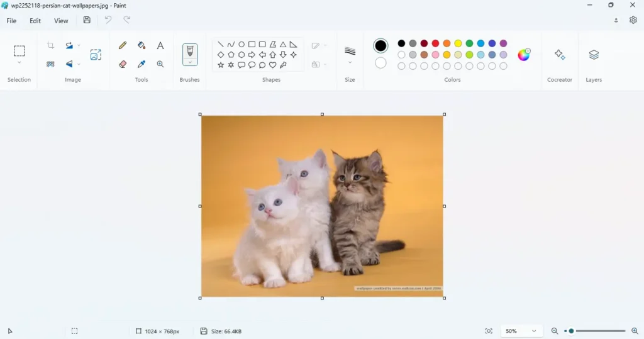Choose the Diamond shape
The height and width of the screenshot is (339, 644).
click(x=221, y=55)
